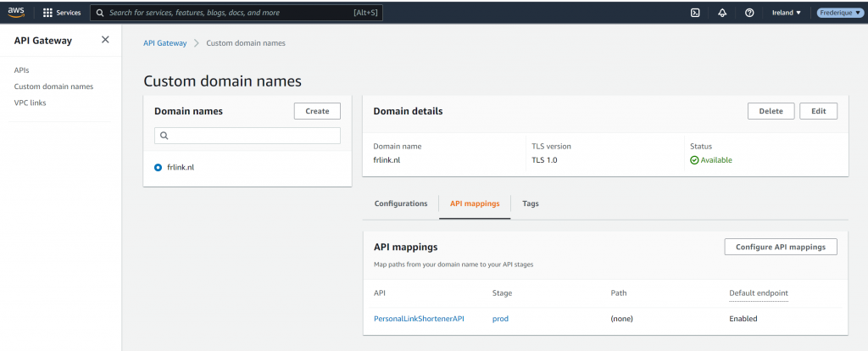Screen dimensions: 868x351
Task: Click the AWS logo icon
Action: click(18, 13)
